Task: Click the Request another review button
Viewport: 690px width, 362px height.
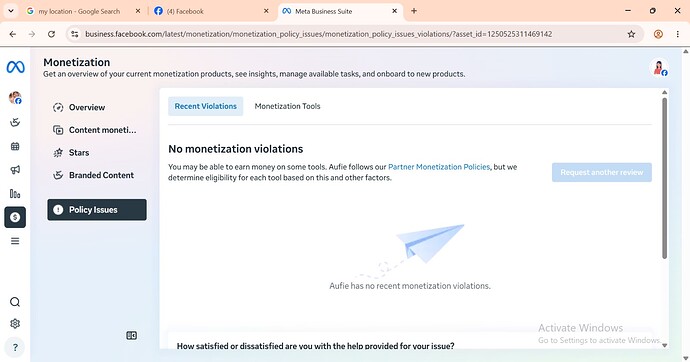Action: 602,172
